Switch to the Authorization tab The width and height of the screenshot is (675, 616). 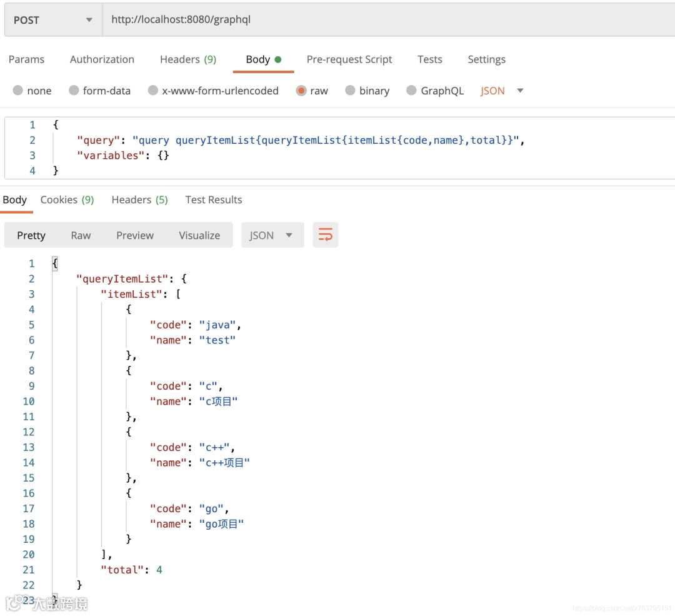tap(102, 59)
